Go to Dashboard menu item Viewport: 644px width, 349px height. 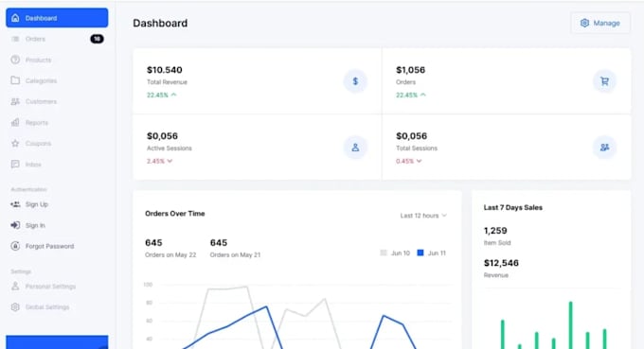point(57,18)
